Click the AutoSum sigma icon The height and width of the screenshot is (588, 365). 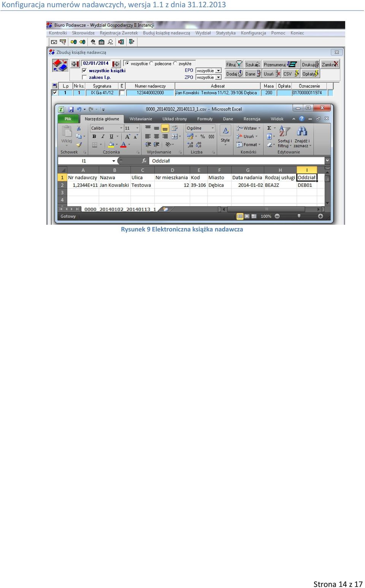click(x=269, y=128)
